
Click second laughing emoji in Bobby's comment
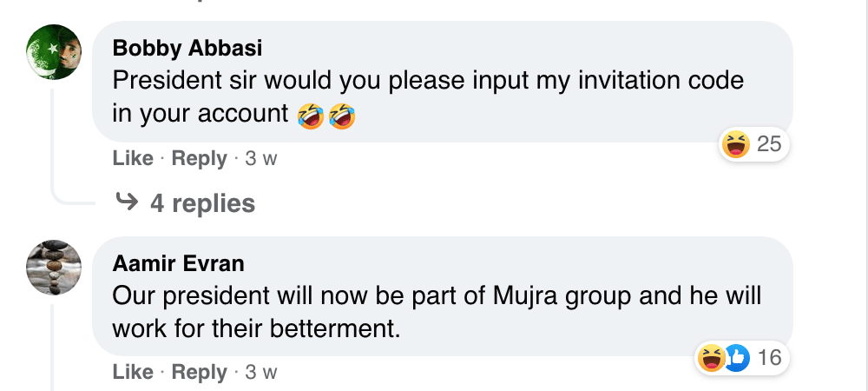(x=341, y=115)
